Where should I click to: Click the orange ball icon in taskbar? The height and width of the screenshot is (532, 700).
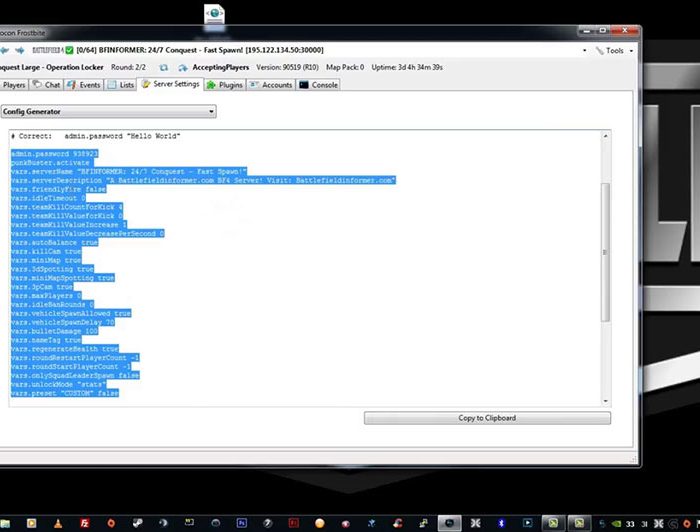click(x=320, y=524)
